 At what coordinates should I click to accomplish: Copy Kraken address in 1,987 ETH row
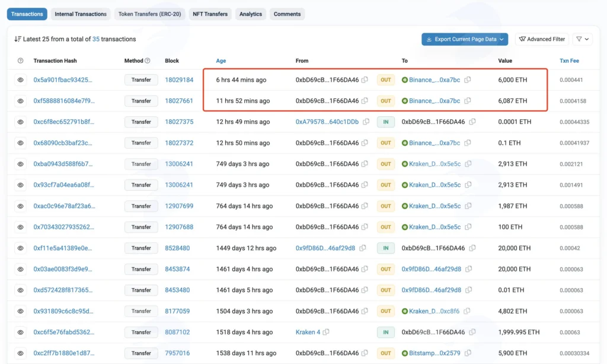468,206
